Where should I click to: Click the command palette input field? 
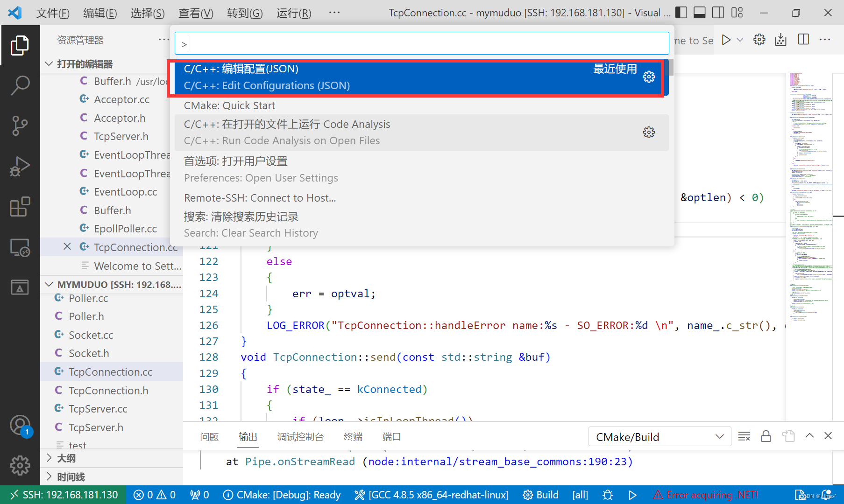420,43
